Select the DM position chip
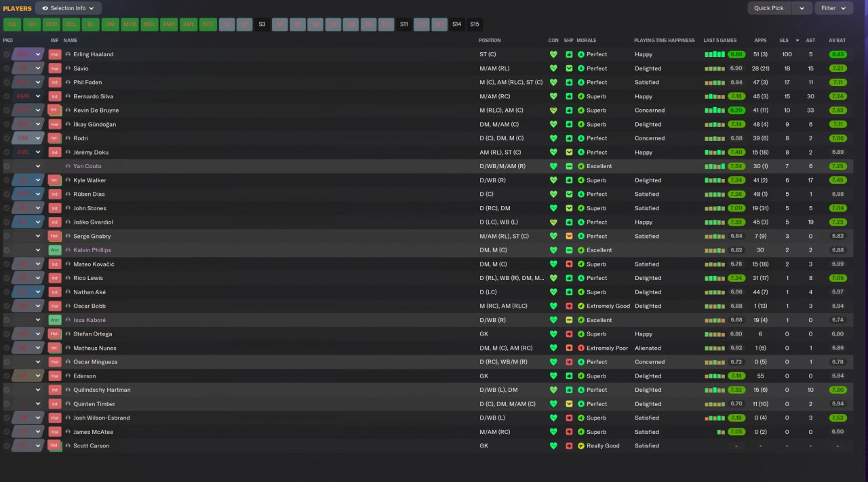 point(110,24)
